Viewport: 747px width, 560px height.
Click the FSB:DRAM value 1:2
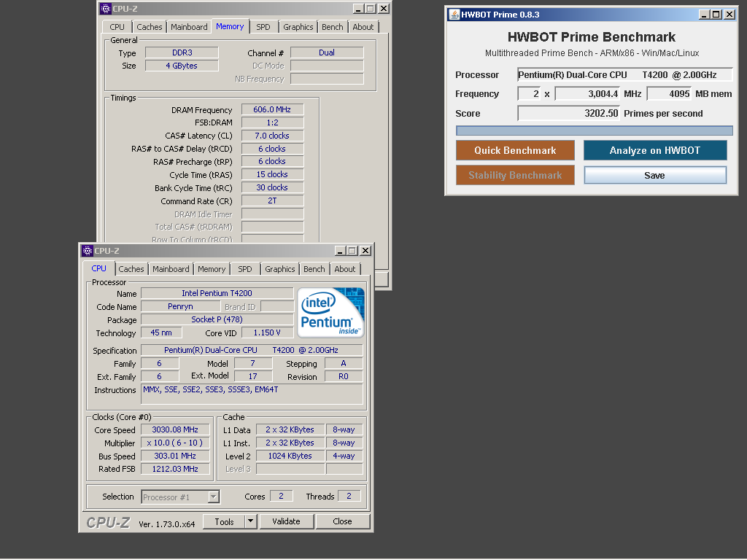(x=272, y=122)
